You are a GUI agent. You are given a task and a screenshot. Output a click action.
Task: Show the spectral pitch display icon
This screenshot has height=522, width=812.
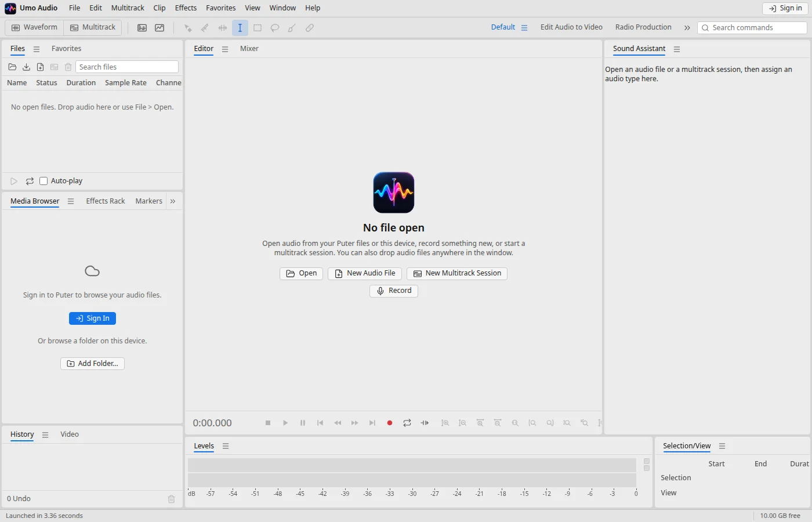tap(159, 28)
